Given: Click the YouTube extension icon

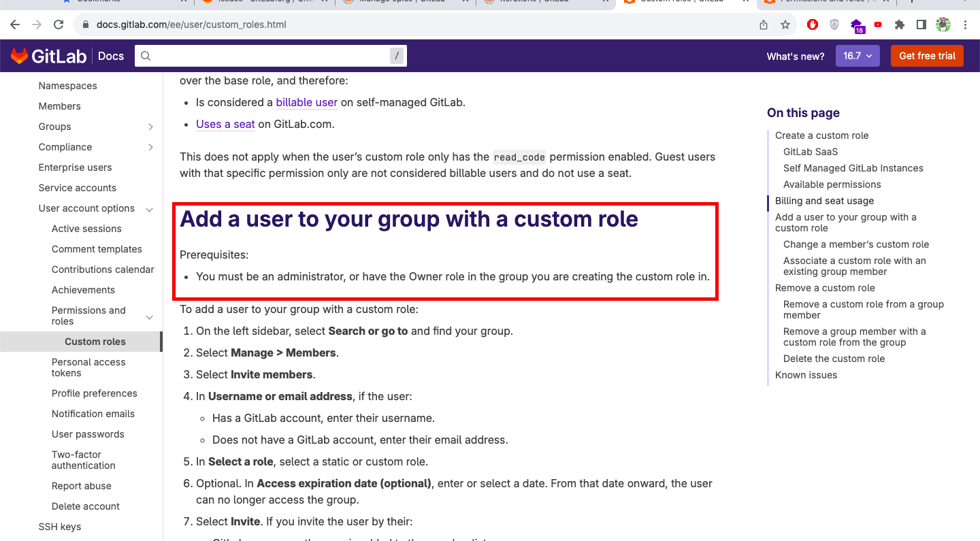Looking at the screenshot, I should [x=878, y=24].
